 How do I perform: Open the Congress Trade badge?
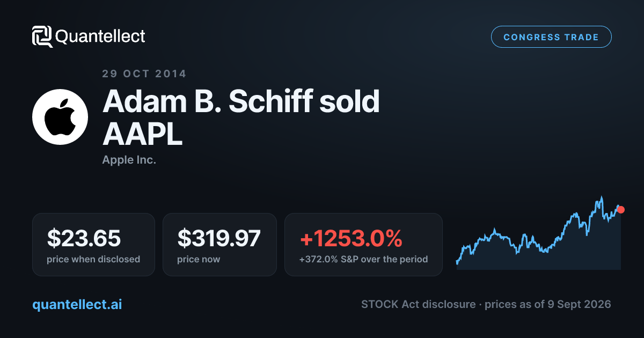pyautogui.click(x=551, y=37)
